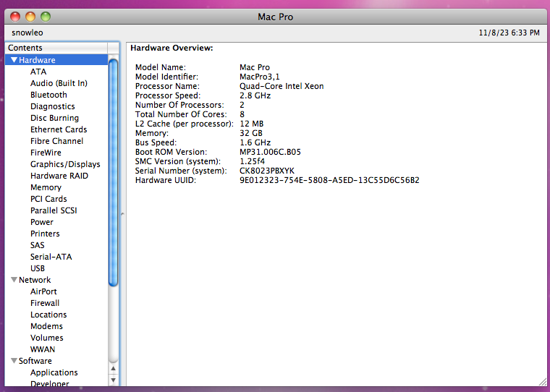Click the yellow minimize window button
The image size is (550, 392).
(x=30, y=17)
